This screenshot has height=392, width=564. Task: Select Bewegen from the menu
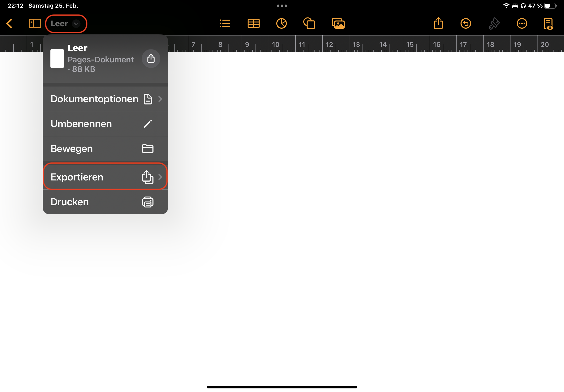point(105,149)
